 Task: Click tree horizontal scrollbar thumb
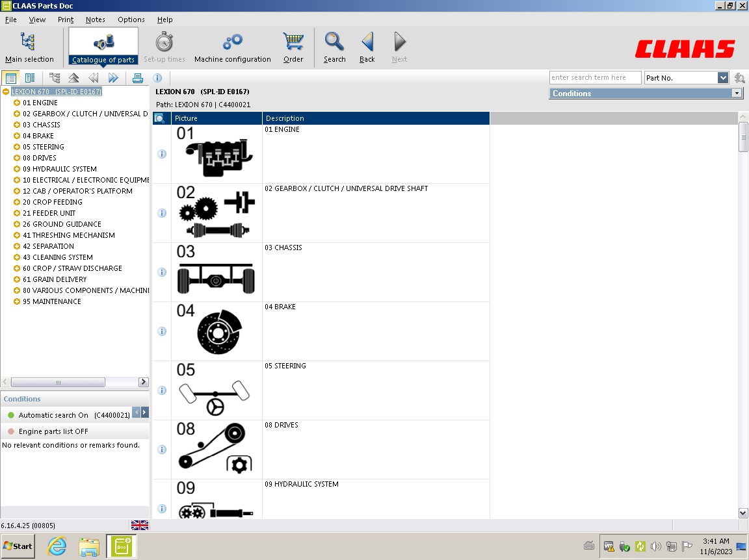click(x=58, y=382)
